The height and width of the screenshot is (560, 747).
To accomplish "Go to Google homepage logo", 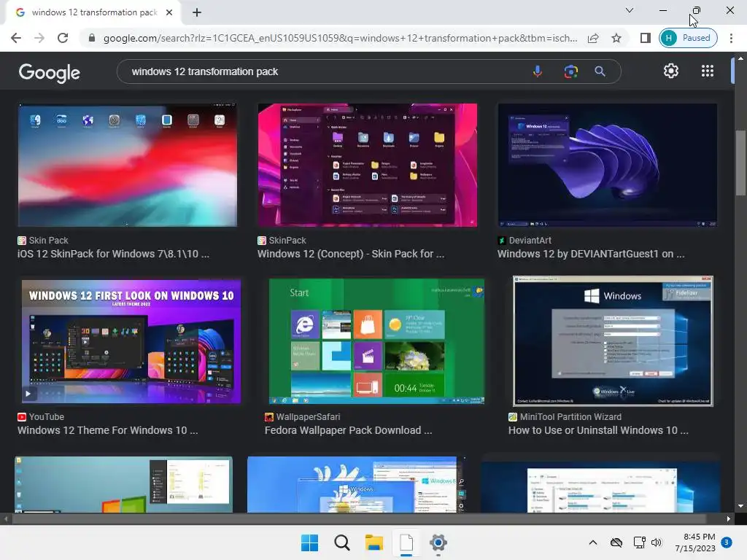I will pos(50,72).
